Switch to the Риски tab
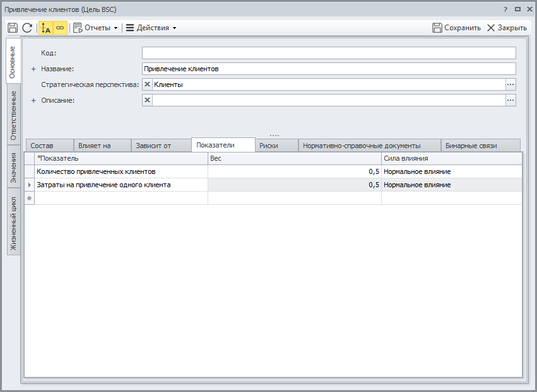This screenshot has height=392, width=537. tap(269, 146)
